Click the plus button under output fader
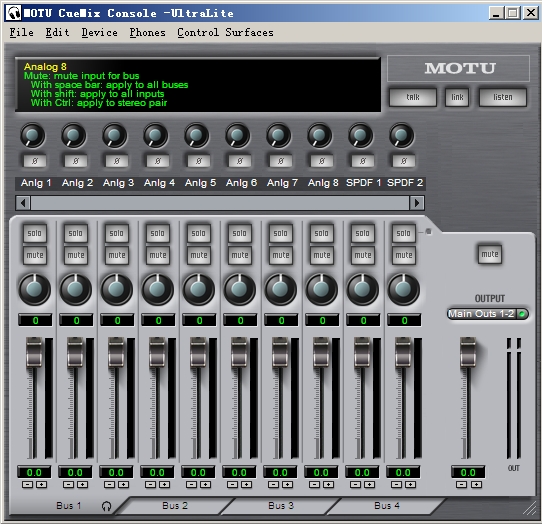Viewport: 542px width, 524px height. click(476, 485)
